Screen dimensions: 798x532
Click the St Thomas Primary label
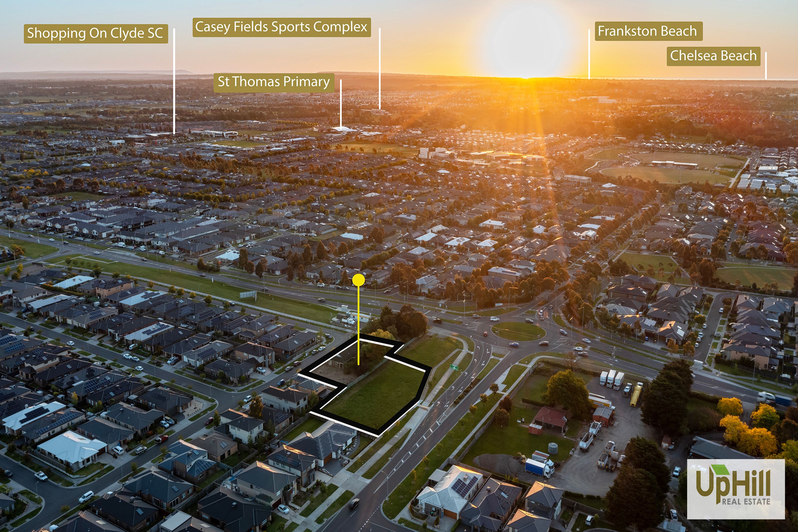[274, 82]
